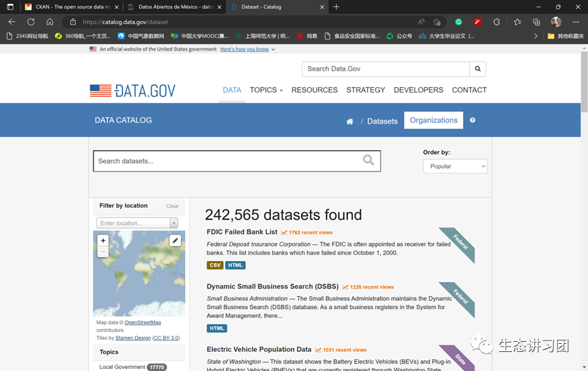Click the site lock info icon
588x371 pixels.
tap(73, 22)
